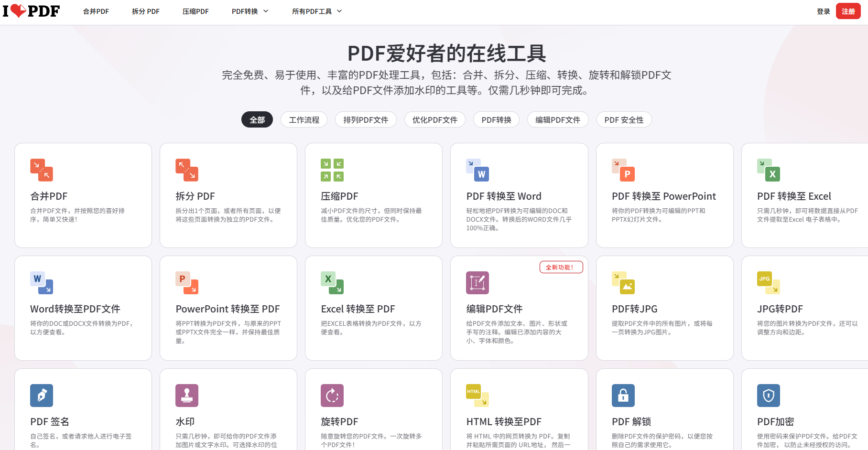
Task: Click the PDF 转换至 Word icon
Action: coord(477,170)
